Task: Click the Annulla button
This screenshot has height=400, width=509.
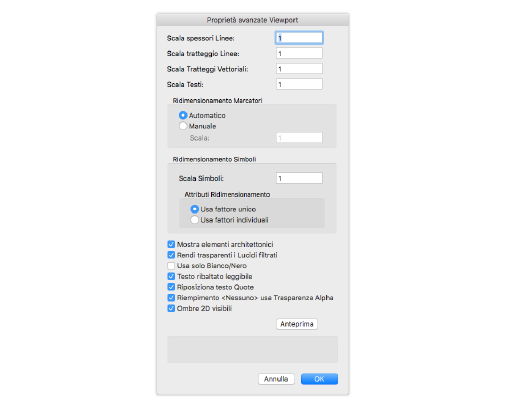Action: tap(276, 379)
